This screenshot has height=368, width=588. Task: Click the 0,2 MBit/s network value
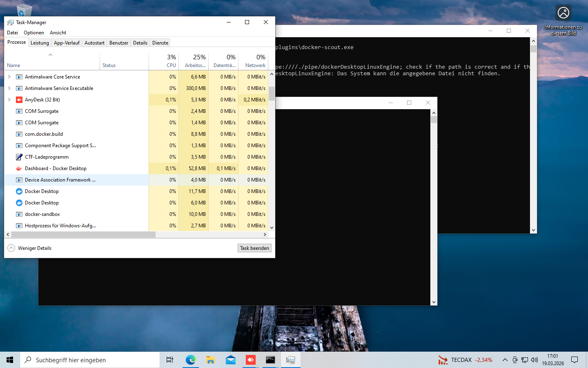pyautogui.click(x=254, y=100)
